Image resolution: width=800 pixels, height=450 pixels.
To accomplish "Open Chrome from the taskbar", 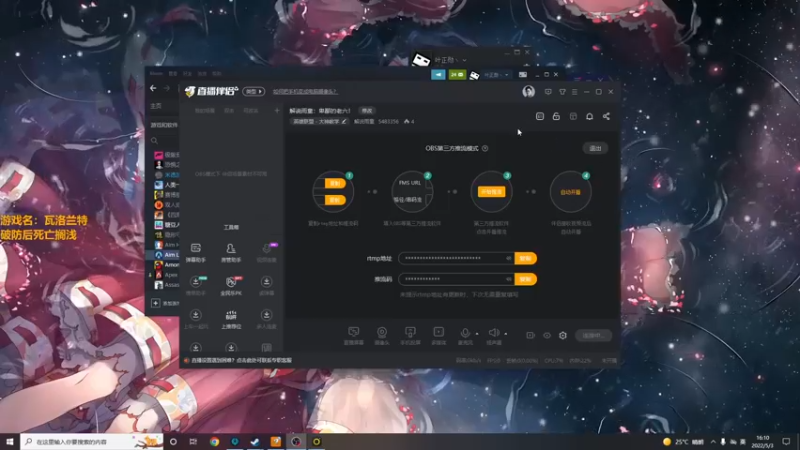I will point(214,442).
